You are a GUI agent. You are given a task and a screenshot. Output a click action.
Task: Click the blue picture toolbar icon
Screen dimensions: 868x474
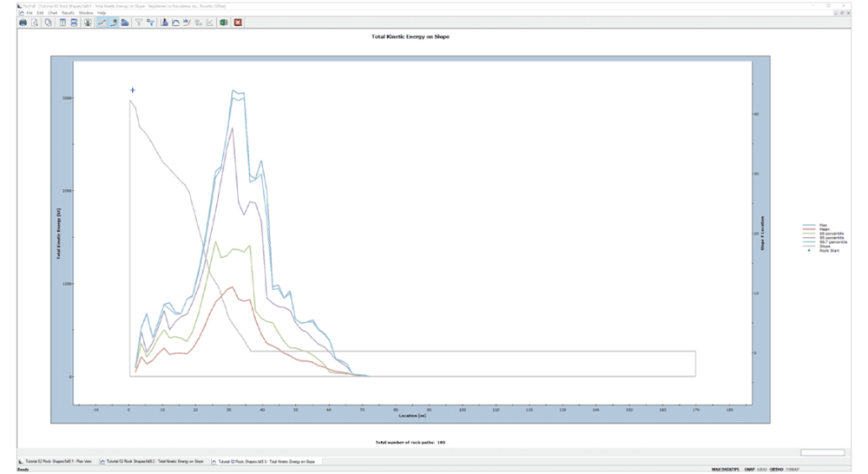[x=125, y=23]
